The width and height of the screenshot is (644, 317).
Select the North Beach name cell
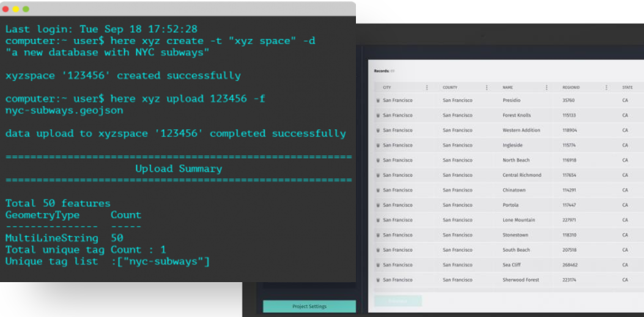[516, 160]
